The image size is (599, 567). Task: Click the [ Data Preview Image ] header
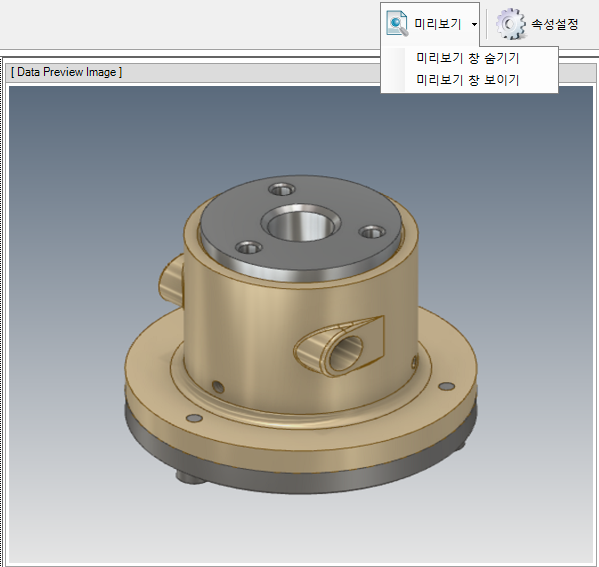click(x=66, y=72)
